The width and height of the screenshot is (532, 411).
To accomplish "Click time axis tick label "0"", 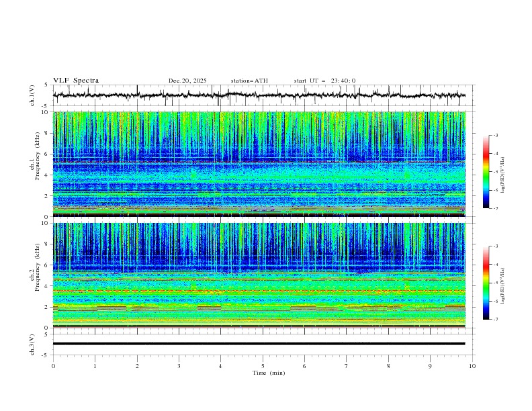I will [53, 366].
